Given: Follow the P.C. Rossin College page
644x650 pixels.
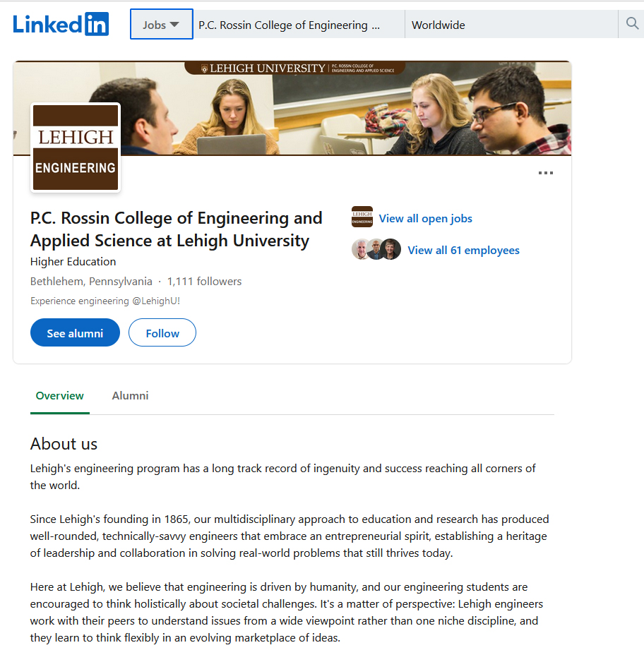Looking at the screenshot, I should tap(162, 333).
